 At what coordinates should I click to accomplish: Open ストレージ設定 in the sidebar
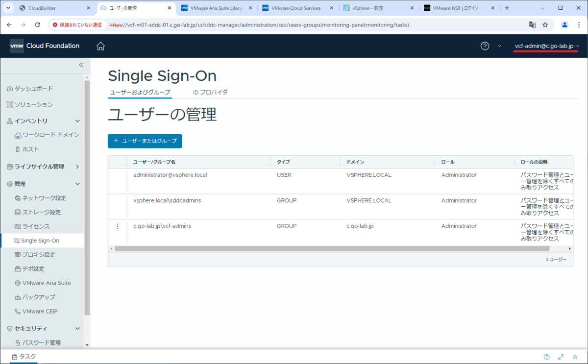pos(38,212)
